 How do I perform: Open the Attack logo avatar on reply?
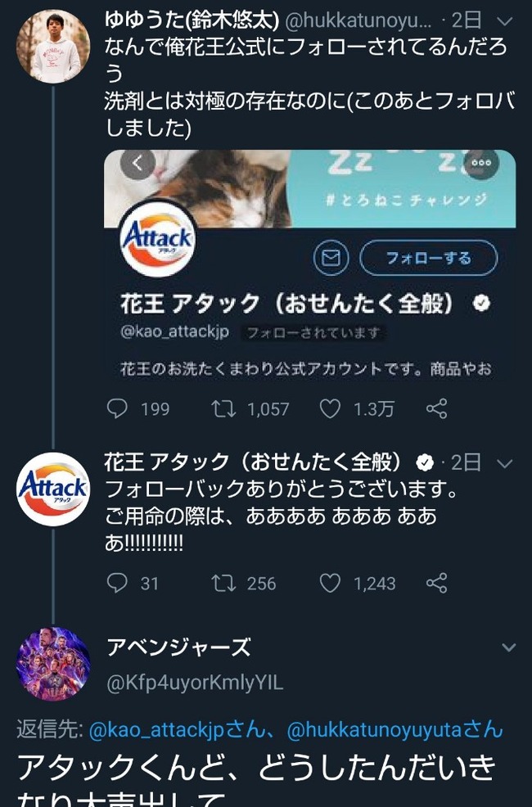pos(53,489)
